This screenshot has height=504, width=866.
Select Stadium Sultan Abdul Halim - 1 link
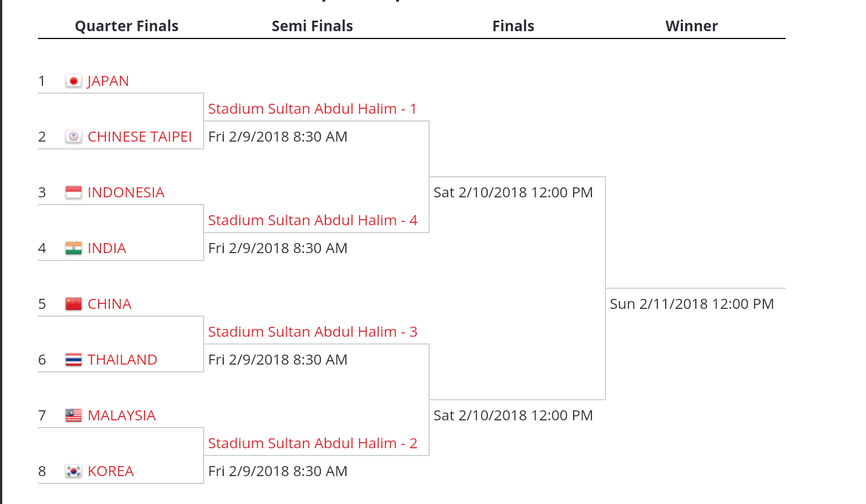(312, 109)
